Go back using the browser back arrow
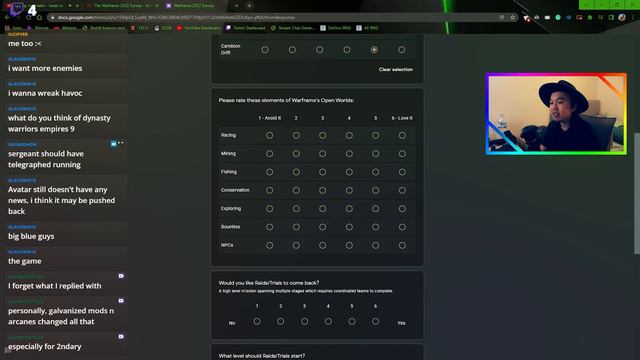The width and height of the screenshot is (640, 360). [7, 18]
